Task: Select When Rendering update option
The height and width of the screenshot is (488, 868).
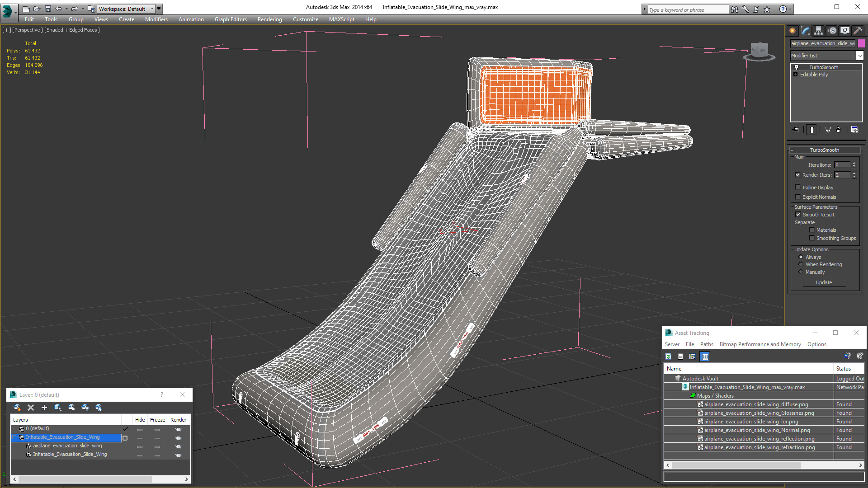Action: point(801,264)
